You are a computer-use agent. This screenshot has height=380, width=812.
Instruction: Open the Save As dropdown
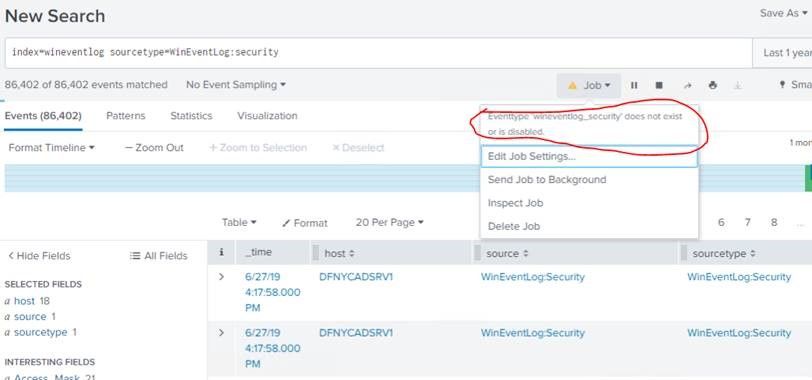pyautogui.click(x=783, y=13)
